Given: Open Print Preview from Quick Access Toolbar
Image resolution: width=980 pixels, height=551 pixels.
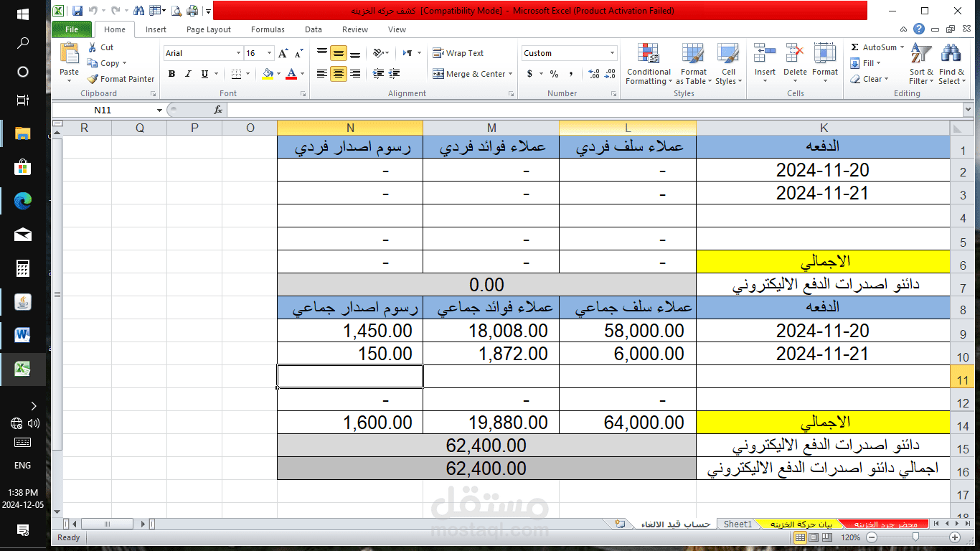Looking at the screenshot, I should (x=176, y=11).
